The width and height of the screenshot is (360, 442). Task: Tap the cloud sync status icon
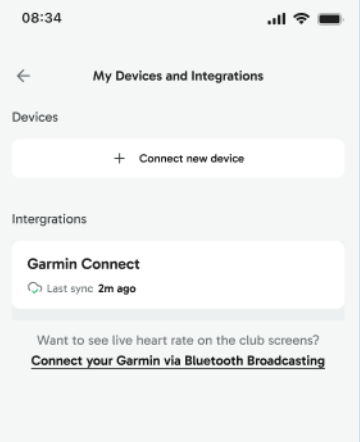[35, 288]
